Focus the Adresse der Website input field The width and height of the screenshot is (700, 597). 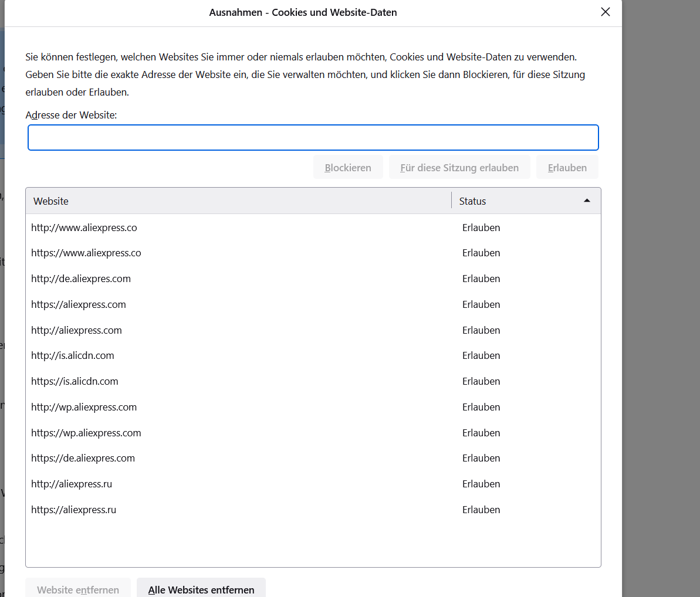pyautogui.click(x=313, y=138)
